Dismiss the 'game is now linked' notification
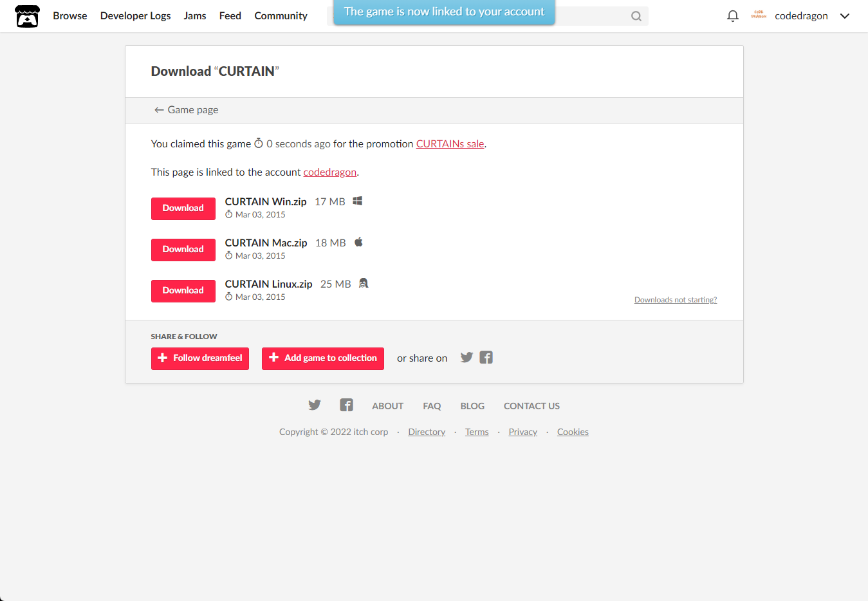Screen dimensions: 868x601 [x=444, y=12]
